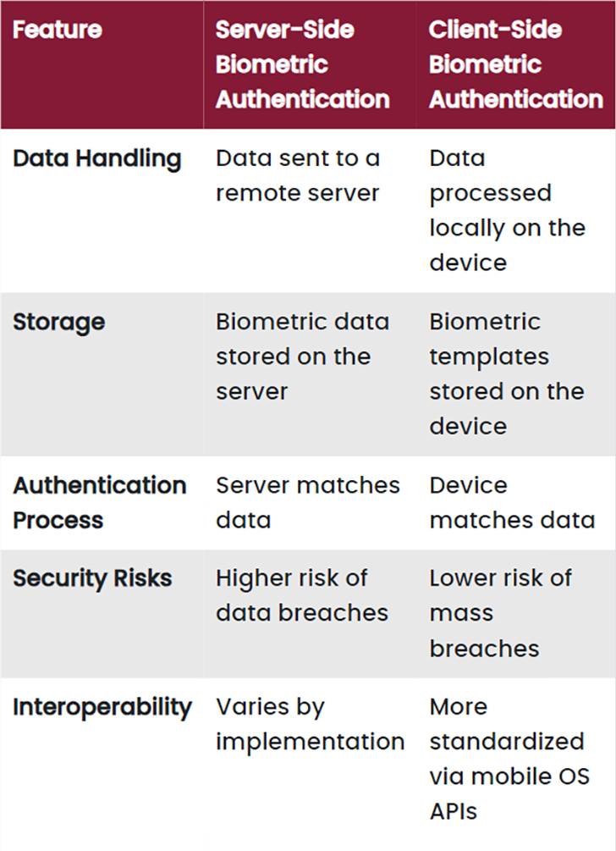This screenshot has height=851, width=616.
Task: Click the word 'Authentication' in server-side header
Action: click(303, 99)
